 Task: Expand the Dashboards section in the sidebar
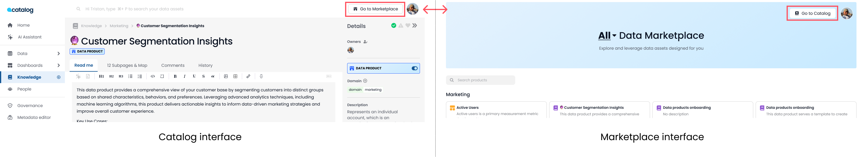(59, 66)
